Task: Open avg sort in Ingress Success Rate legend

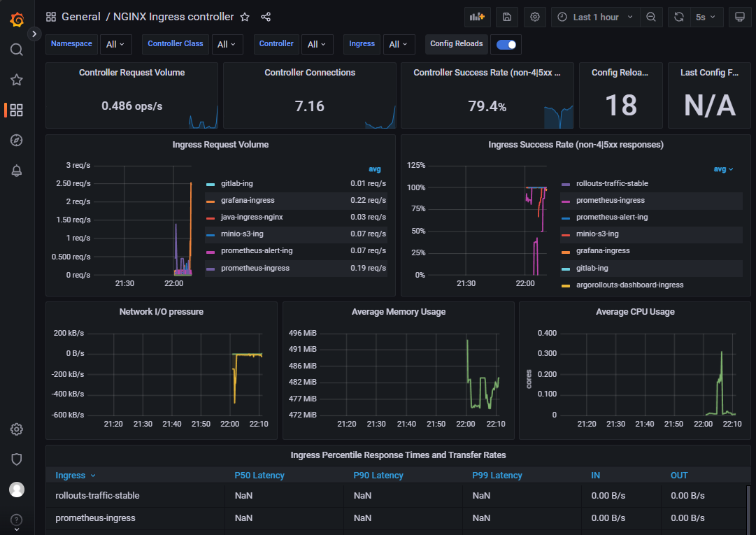Action: (x=723, y=169)
